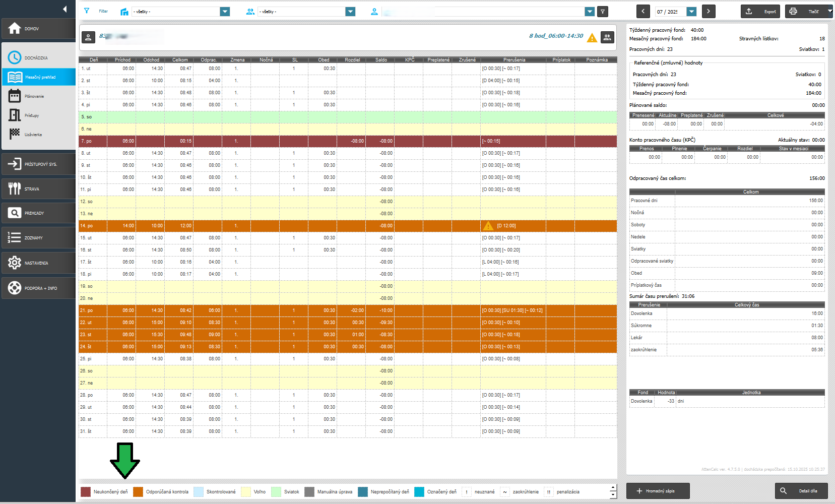Open the month date picker dropdown

(x=691, y=12)
